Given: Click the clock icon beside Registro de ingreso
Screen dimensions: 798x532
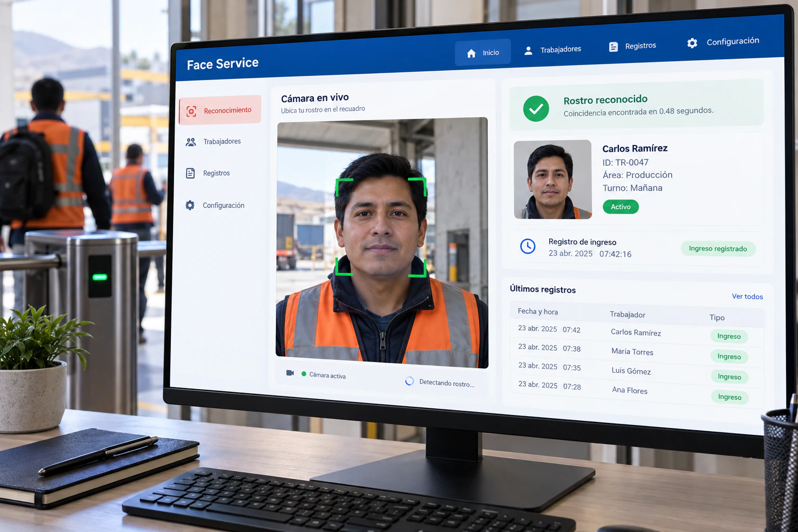Looking at the screenshot, I should [x=528, y=246].
